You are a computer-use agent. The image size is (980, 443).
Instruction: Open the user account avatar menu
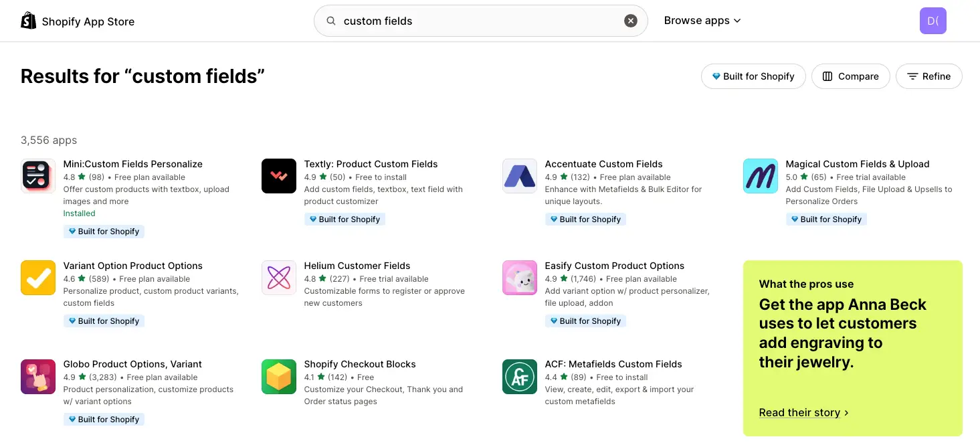coord(933,21)
